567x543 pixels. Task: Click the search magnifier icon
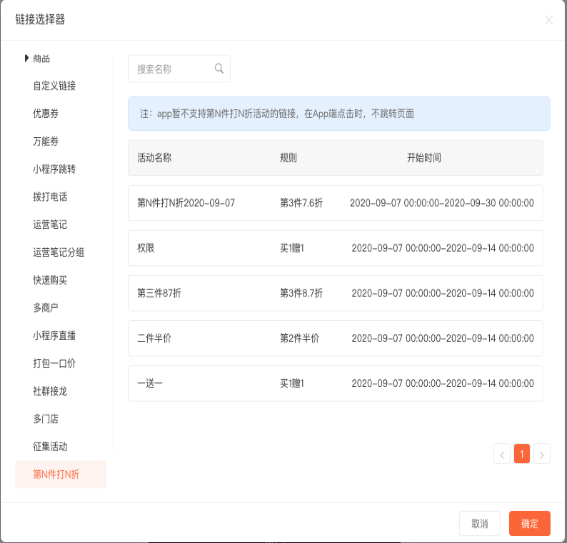219,68
